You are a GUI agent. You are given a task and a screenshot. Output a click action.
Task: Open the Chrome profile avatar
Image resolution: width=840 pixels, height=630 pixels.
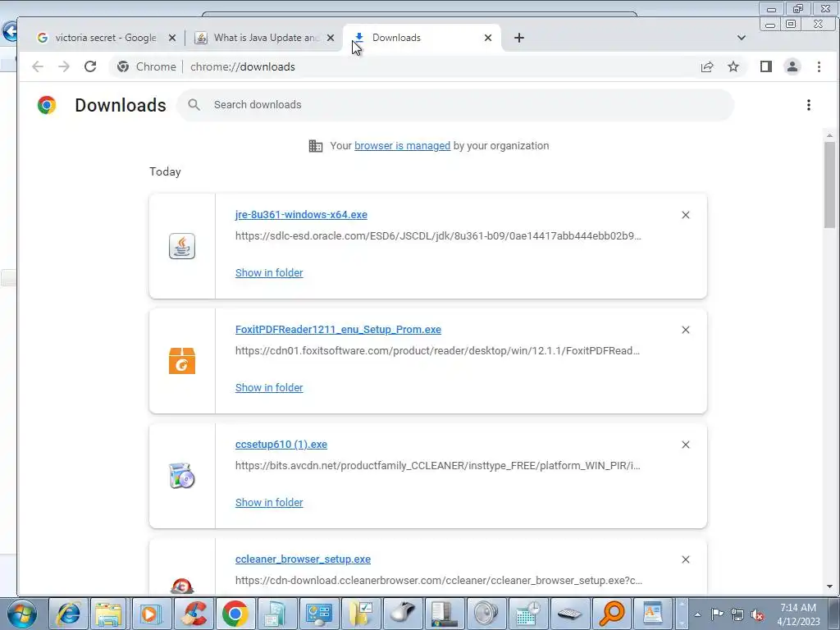tap(792, 66)
